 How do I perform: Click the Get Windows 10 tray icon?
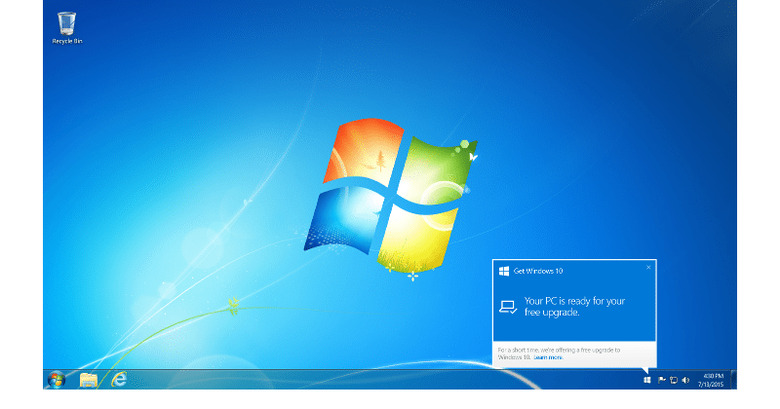coord(647,380)
